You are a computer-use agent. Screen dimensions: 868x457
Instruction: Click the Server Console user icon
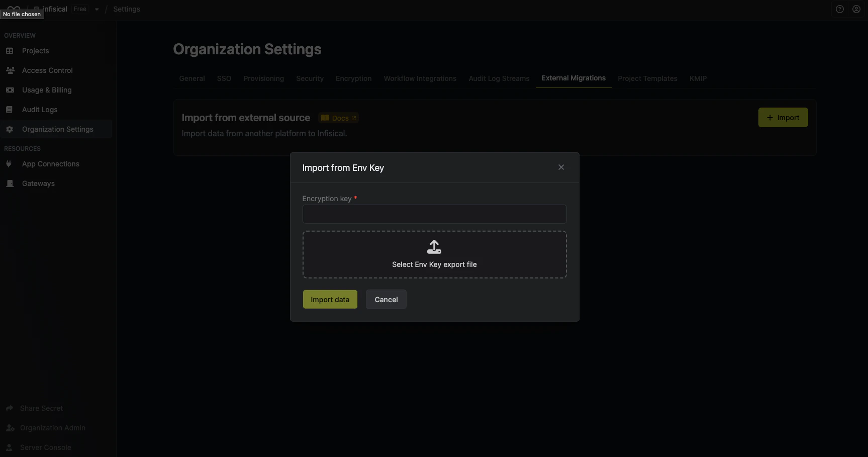(9, 447)
